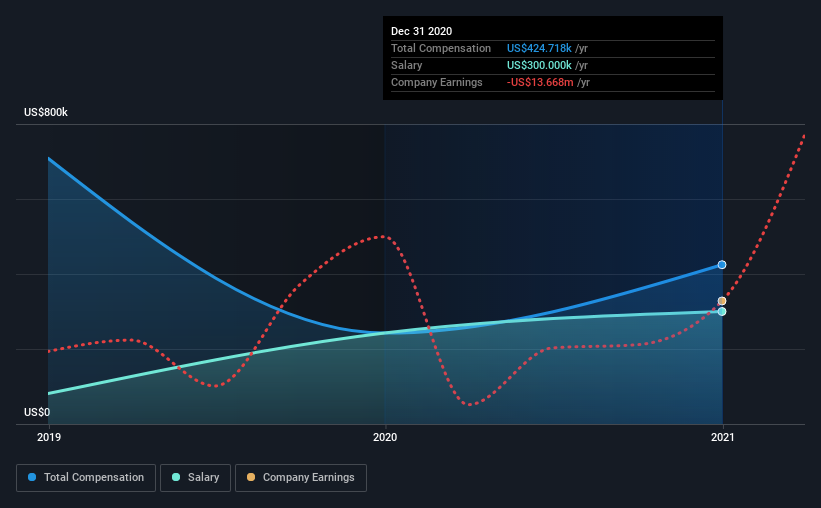
Task: Click the blue Total Compensation data point at 2021
Action: click(722, 264)
